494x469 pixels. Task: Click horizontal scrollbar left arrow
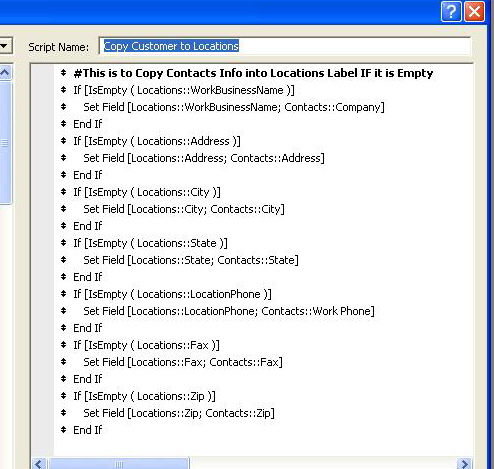39,464
